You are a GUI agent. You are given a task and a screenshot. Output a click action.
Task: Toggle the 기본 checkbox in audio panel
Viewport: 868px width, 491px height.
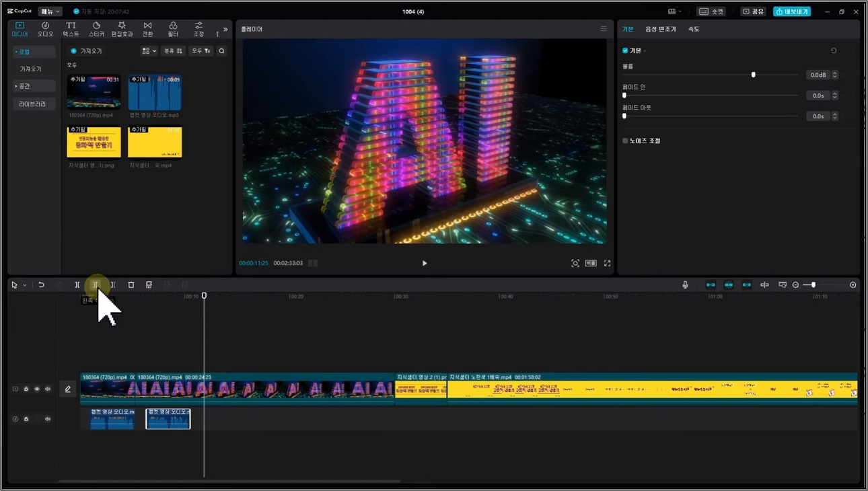[625, 50]
